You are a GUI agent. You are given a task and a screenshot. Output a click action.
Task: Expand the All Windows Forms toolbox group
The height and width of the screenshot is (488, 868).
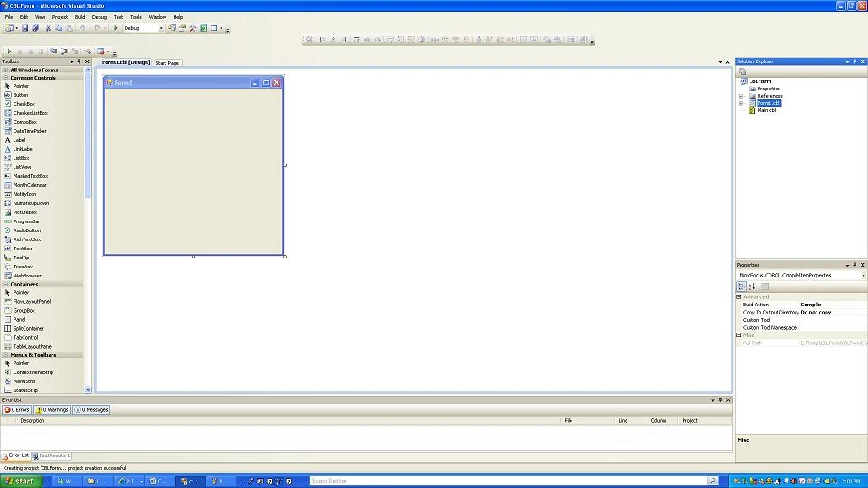[x=5, y=70]
